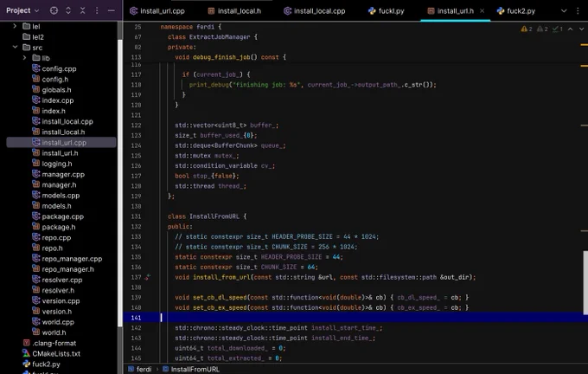Open index.h in project tree
This screenshot has width=588, height=374.
[x=48, y=111]
